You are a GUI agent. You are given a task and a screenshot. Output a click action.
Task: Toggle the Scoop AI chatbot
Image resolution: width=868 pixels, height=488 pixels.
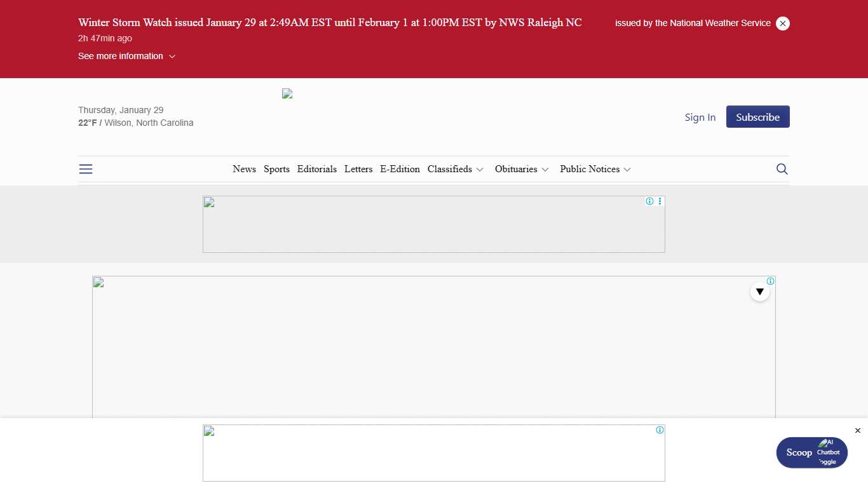[x=811, y=452]
